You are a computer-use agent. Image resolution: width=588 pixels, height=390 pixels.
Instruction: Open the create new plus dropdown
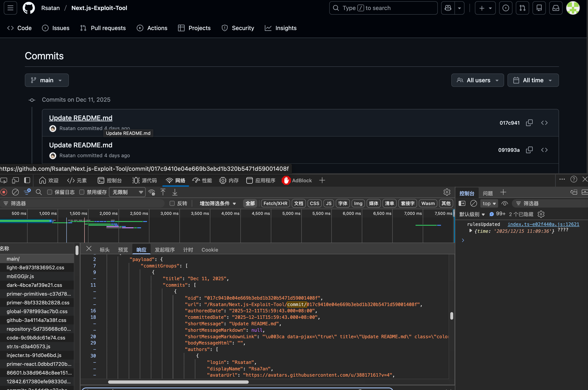(485, 8)
